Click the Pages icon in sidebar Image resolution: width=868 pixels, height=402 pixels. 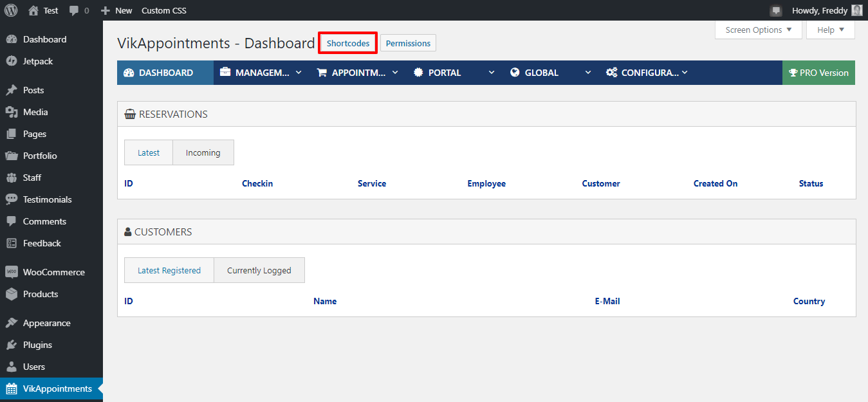point(12,134)
